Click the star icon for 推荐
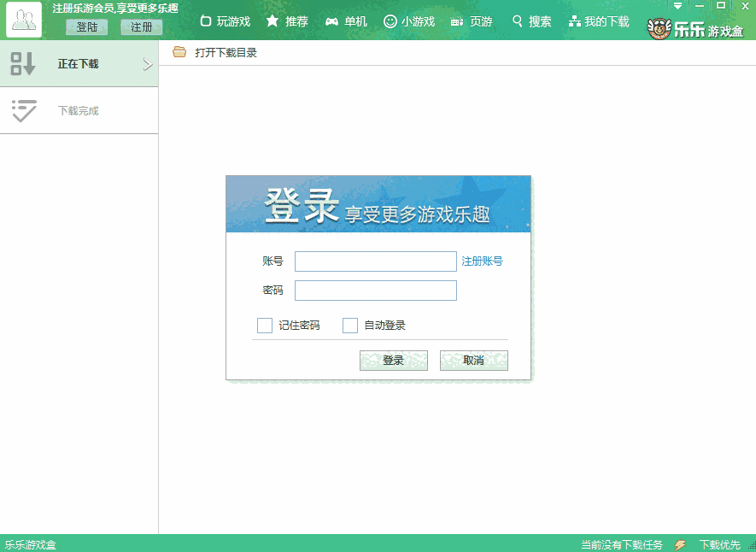The image size is (756, 552). coord(273,21)
